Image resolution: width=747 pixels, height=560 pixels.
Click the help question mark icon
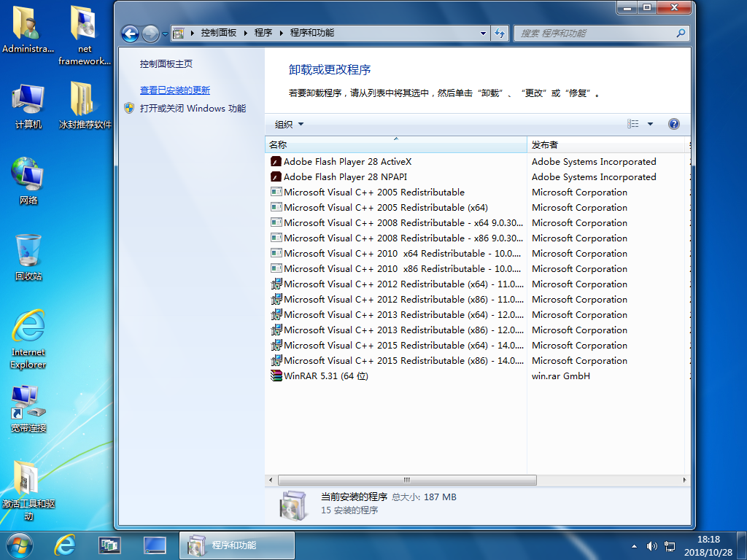(674, 124)
